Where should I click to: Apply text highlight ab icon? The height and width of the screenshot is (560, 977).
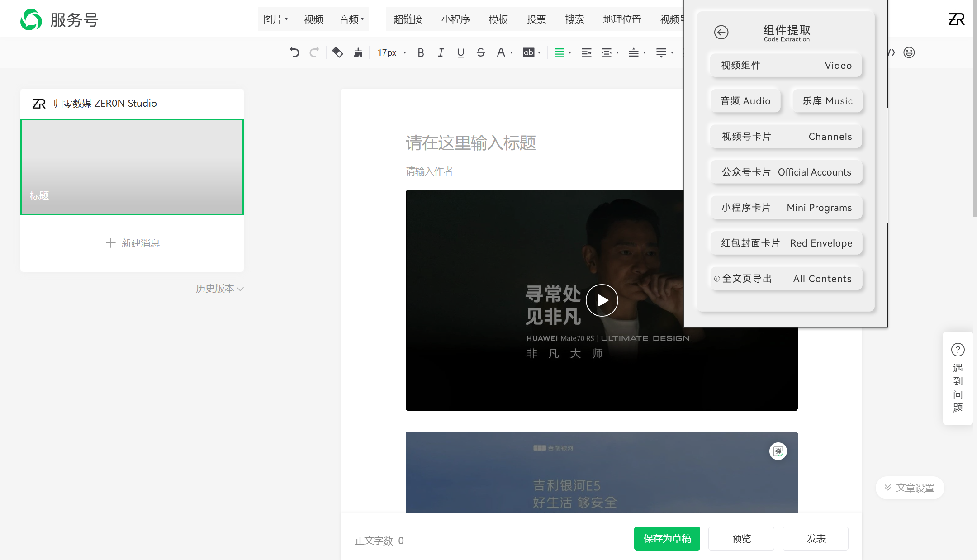[x=528, y=52]
